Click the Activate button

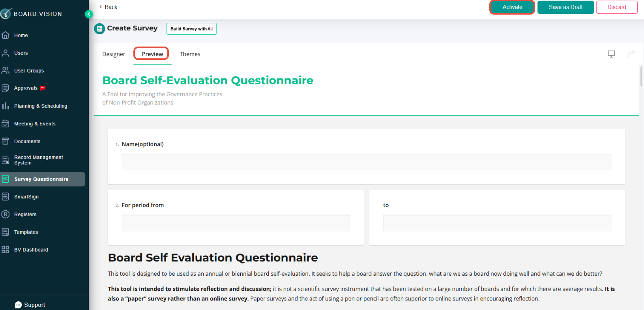pyautogui.click(x=512, y=7)
